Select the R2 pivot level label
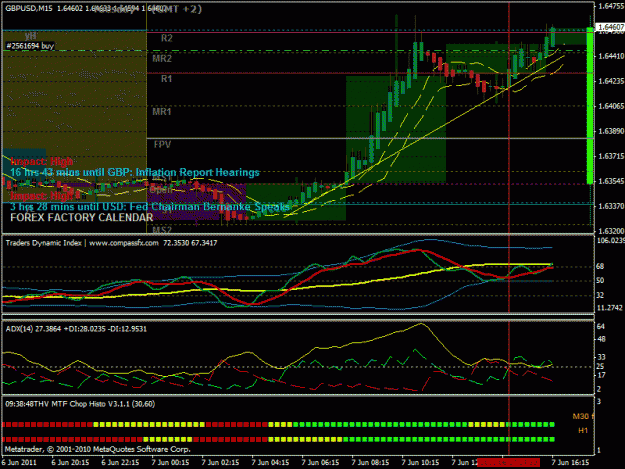 167,38
